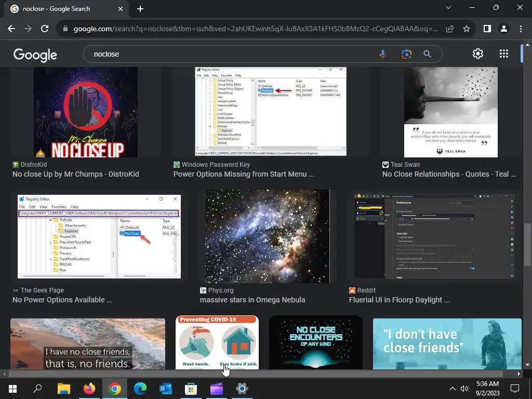
Task: Open the Teal Swan long nose quote image
Action: [451, 112]
